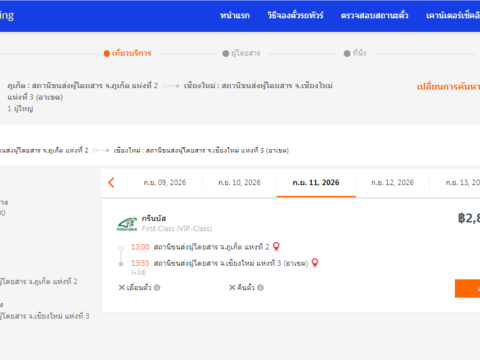
Task: Click info icon next to เลื่อนตั๋ว
Action: pyautogui.click(x=157, y=288)
